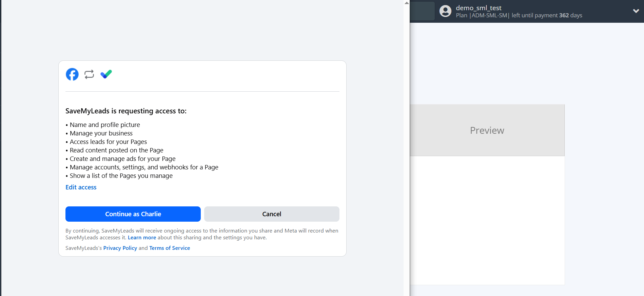Click the scrollbar up arrow
The image size is (644, 296).
coord(407,3)
